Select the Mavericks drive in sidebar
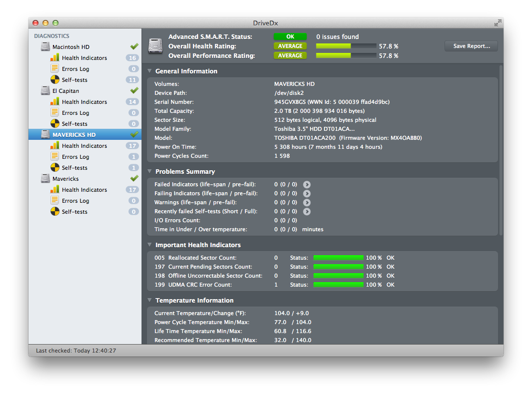Image resolution: width=532 pixels, height=396 pixels. (85, 178)
